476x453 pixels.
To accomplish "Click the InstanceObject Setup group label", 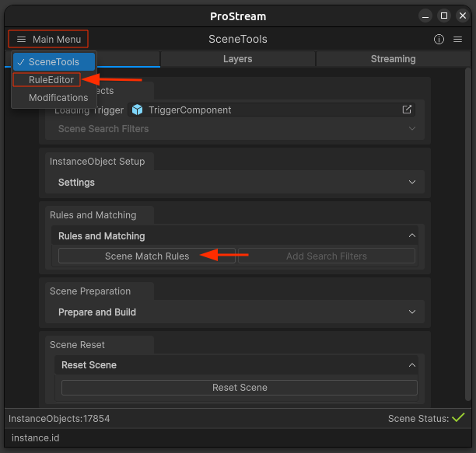I will (97, 162).
